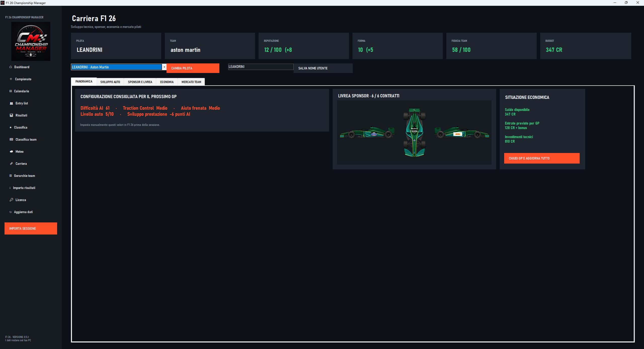
Task: Select the Importa Sessione button
Action: (31, 228)
